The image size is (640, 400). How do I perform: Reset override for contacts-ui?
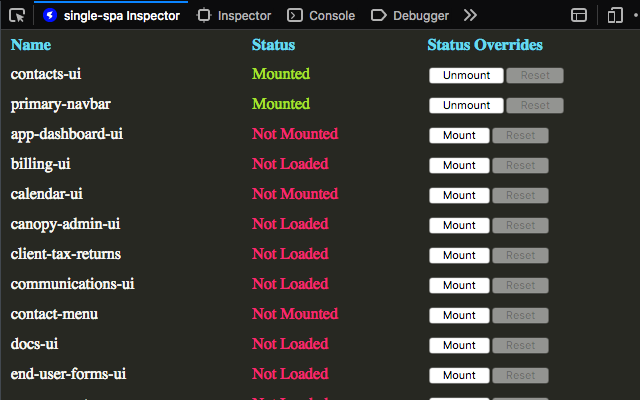(535, 76)
